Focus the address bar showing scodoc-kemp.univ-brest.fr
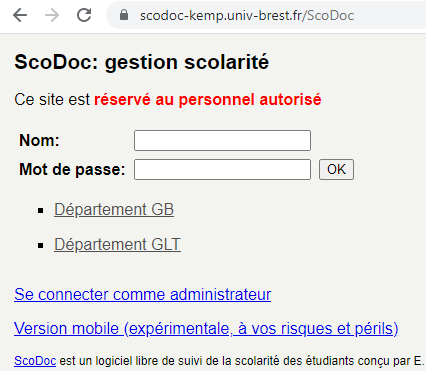 coord(247,15)
